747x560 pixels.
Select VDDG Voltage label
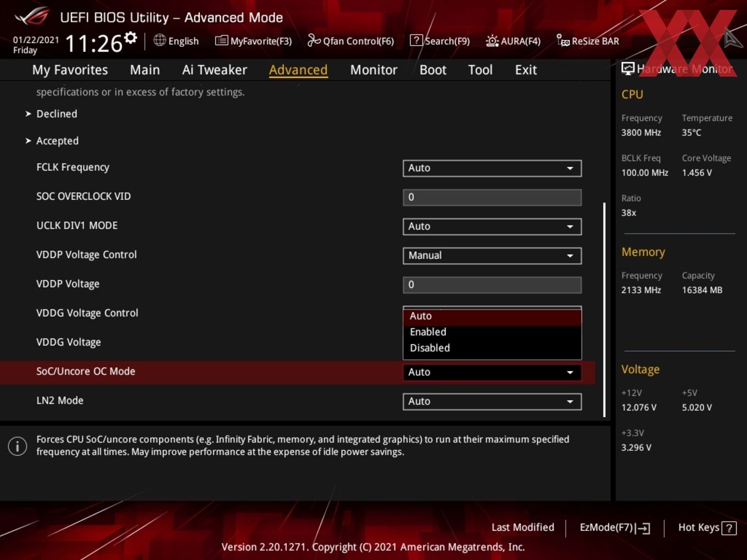click(69, 342)
